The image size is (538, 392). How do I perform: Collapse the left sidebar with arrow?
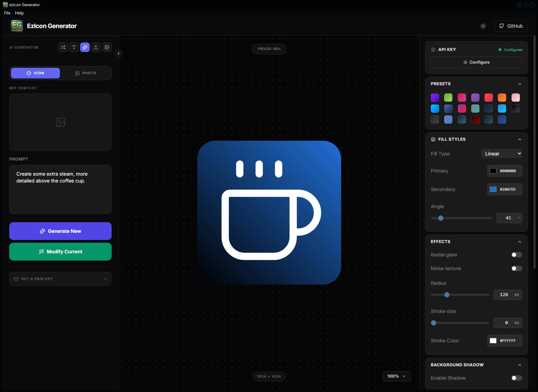coord(118,53)
